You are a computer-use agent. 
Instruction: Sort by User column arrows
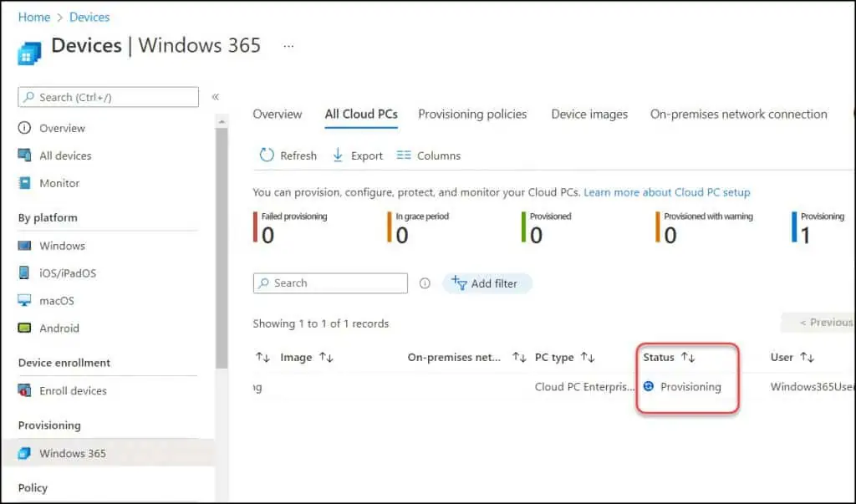[807, 357]
